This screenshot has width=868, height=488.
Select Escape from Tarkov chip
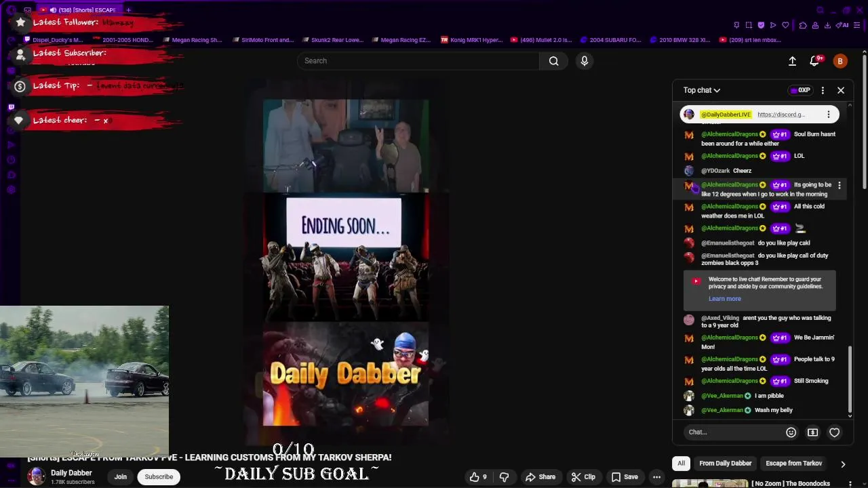pos(793,464)
